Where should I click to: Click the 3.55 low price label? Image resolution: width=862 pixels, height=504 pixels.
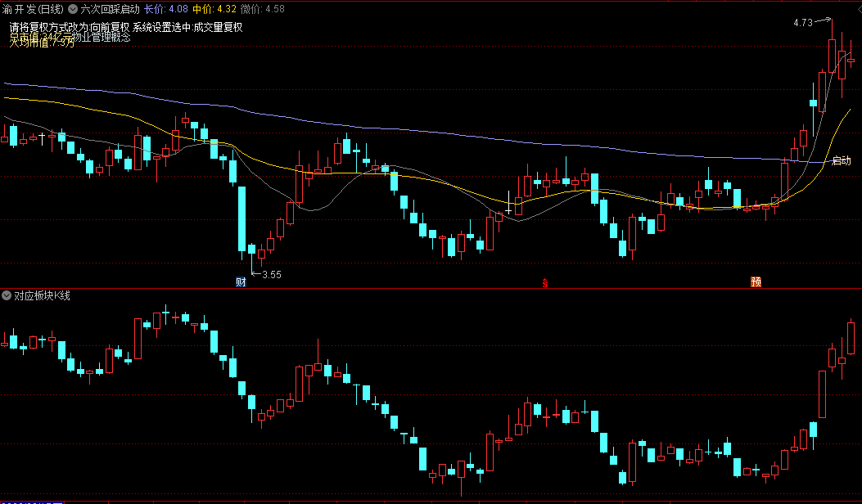[x=272, y=275]
